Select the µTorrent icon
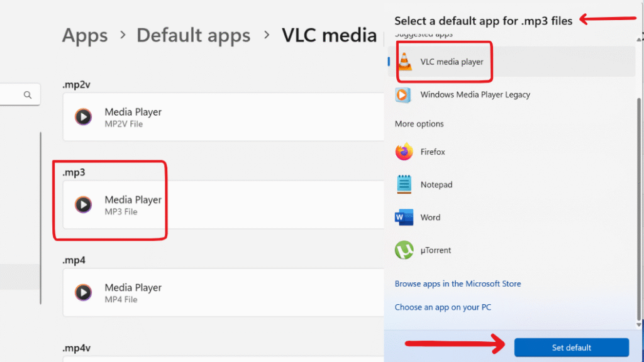 [404, 250]
